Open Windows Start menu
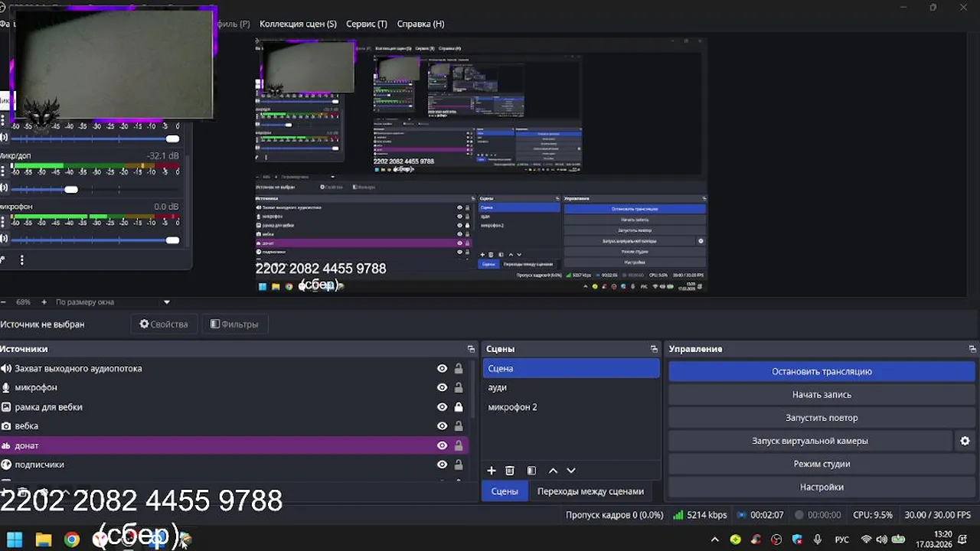Image resolution: width=980 pixels, height=551 pixels. [15, 540]
